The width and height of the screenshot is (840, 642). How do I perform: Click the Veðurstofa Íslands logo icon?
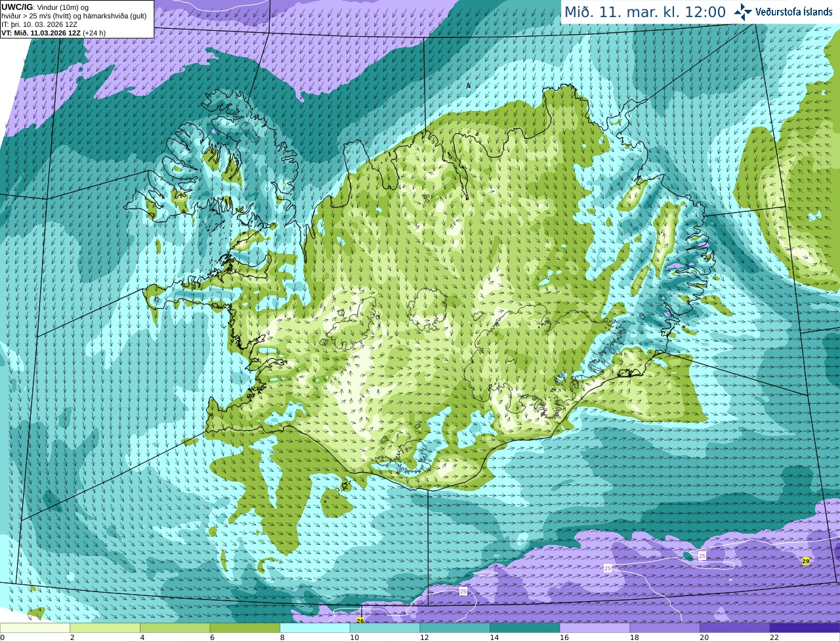coord(743,12)
